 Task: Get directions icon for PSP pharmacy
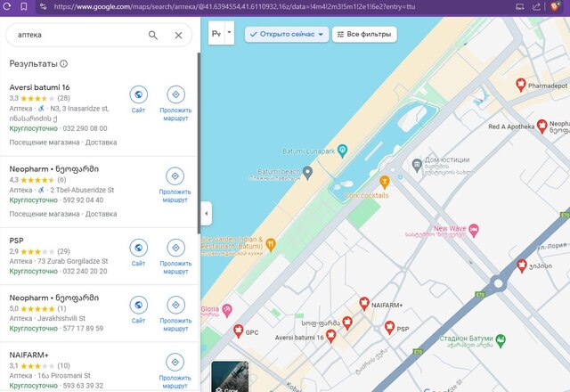click(176, 248)
